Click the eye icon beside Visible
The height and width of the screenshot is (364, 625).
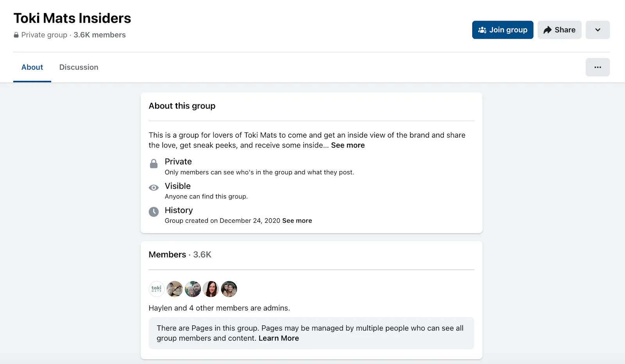[x=154, y=188]
